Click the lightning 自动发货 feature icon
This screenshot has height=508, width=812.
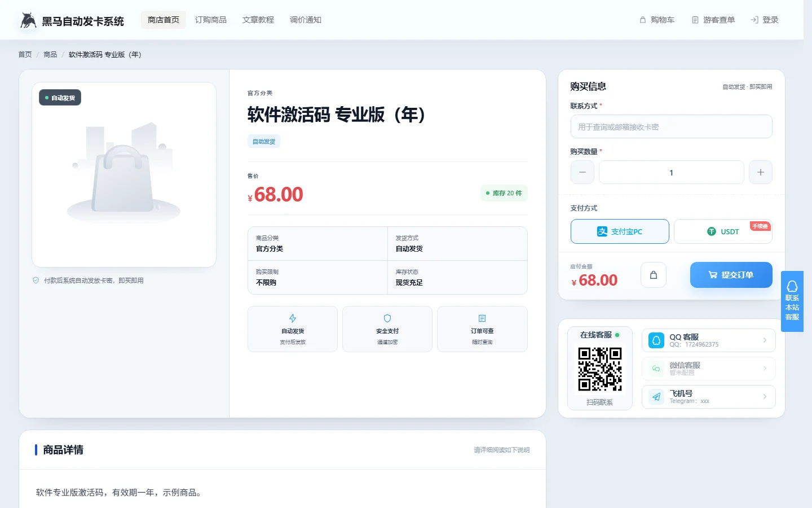coord(293,318)
